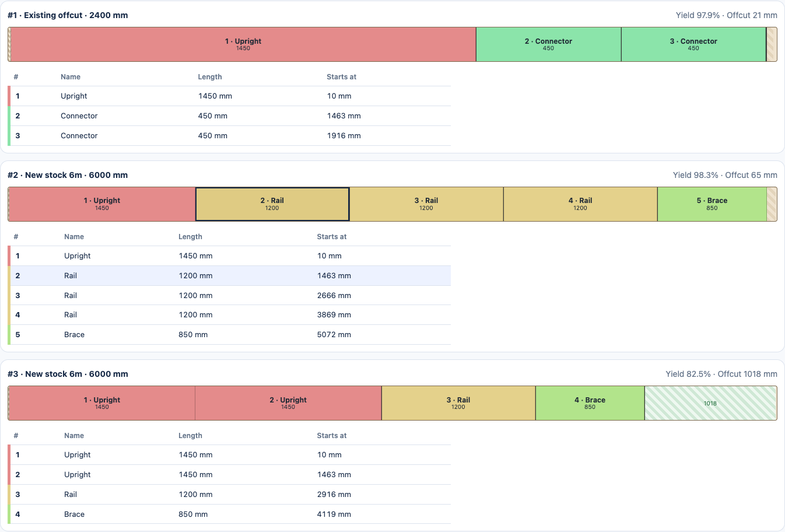Select the Rail segment in stock bar #3
The image size is (785, 532).
[x=458, y=403]
